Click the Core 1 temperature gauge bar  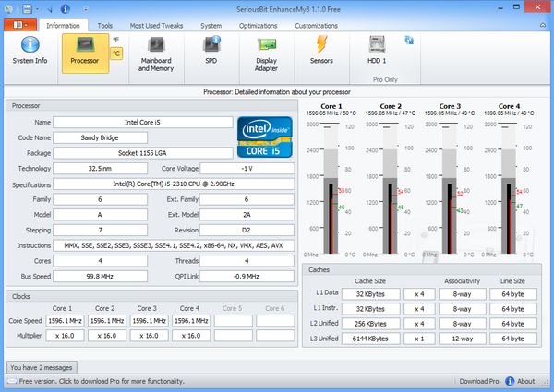pos(331,189)
